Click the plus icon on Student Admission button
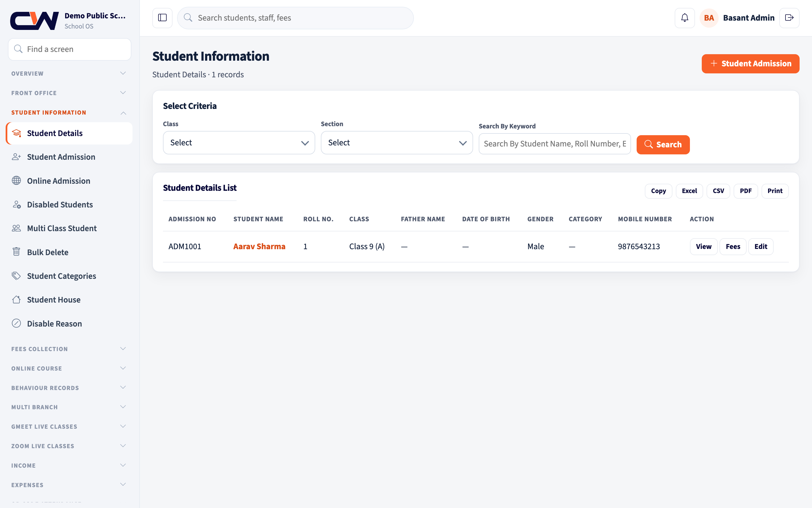Image resolution: width=812 pixels, height=508 pixels. click(x=714, y=63)
